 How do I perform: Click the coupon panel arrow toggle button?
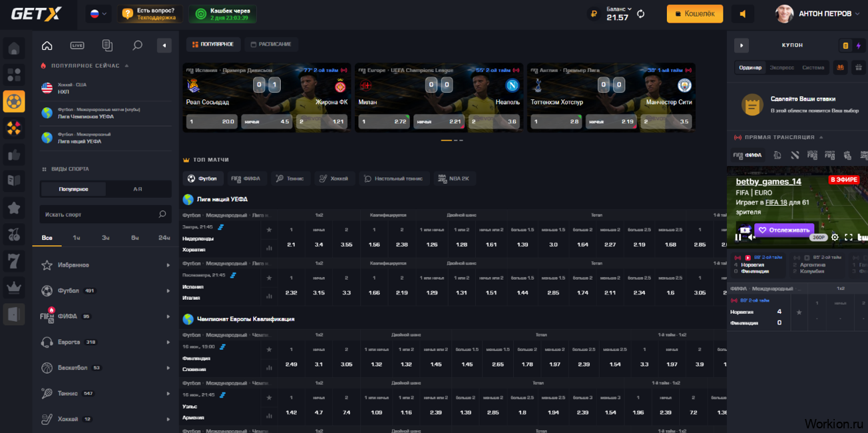tap(742, 45)
